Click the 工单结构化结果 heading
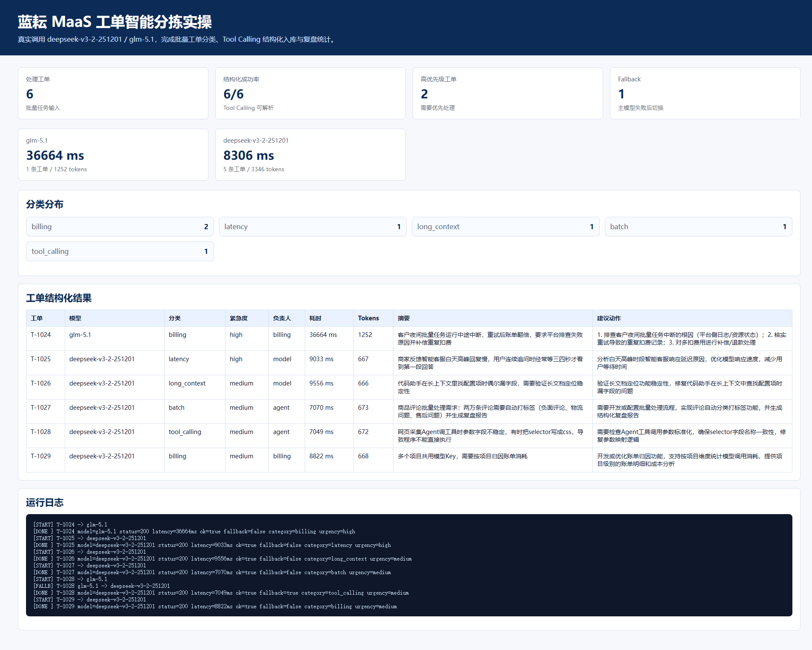 tap(59, 298)
